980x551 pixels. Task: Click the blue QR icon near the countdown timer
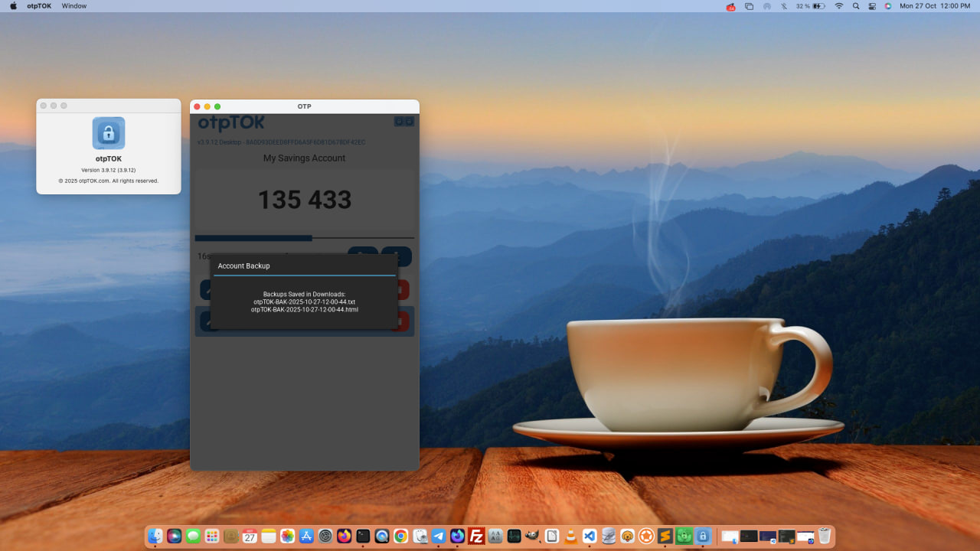(361, 256)
